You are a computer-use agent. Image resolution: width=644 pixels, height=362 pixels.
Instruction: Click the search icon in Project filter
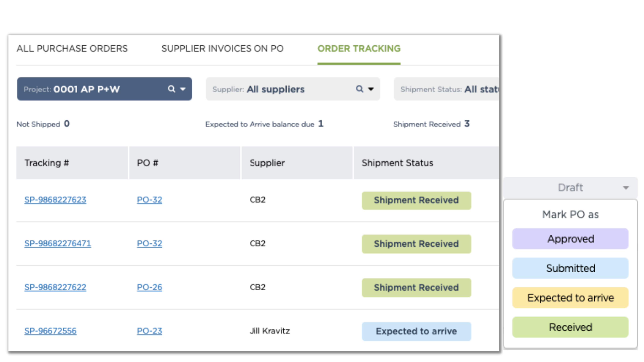(172, 89)
